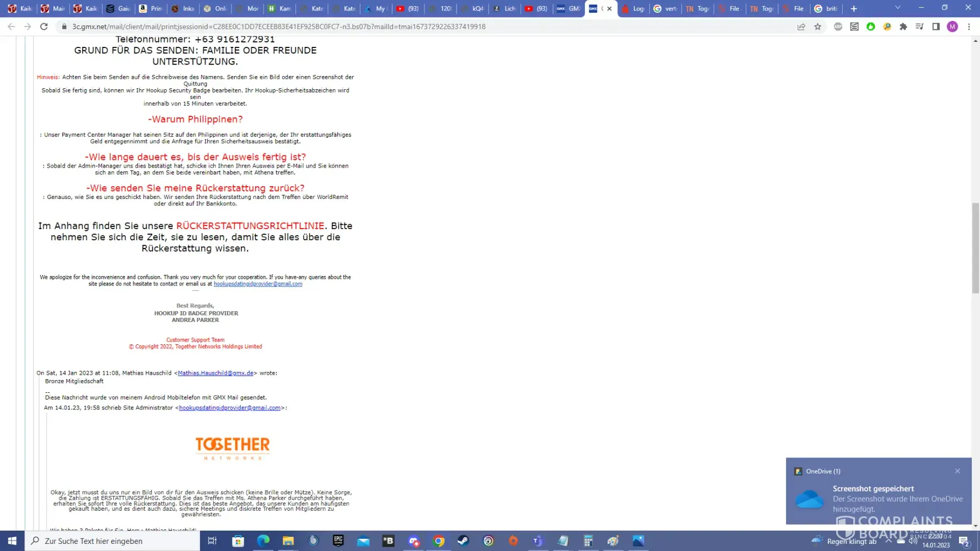Open File Explorer from the taskbar
Screen dimensions: 980x551
coord(288,541)
